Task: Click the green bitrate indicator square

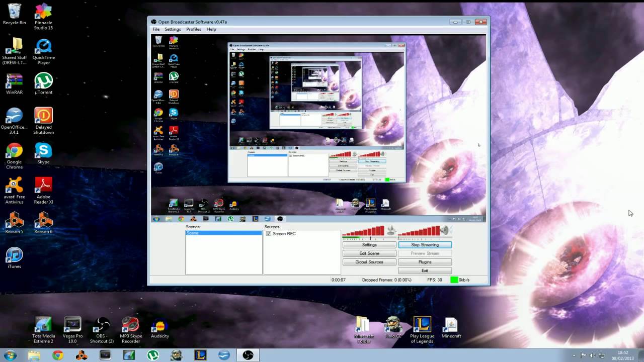Action: pos(454,280)
